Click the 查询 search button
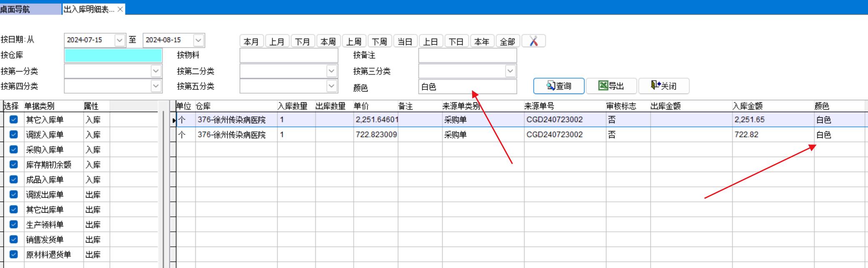This screenshot has width=868, height=268. [x=559, y=86]
